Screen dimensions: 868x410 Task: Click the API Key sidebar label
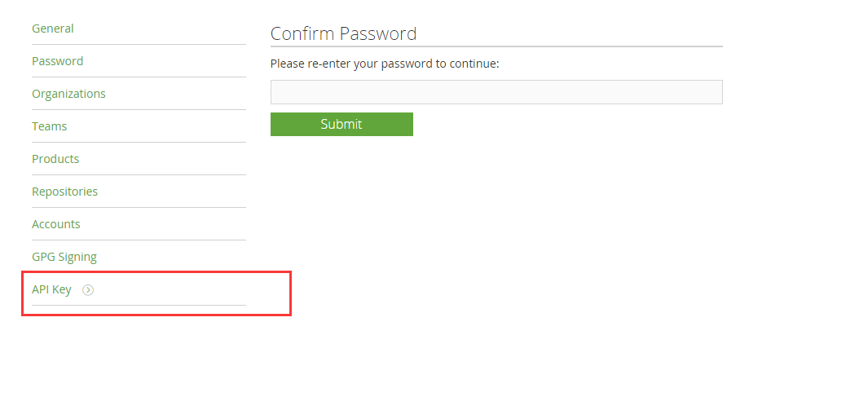point(51,289)
